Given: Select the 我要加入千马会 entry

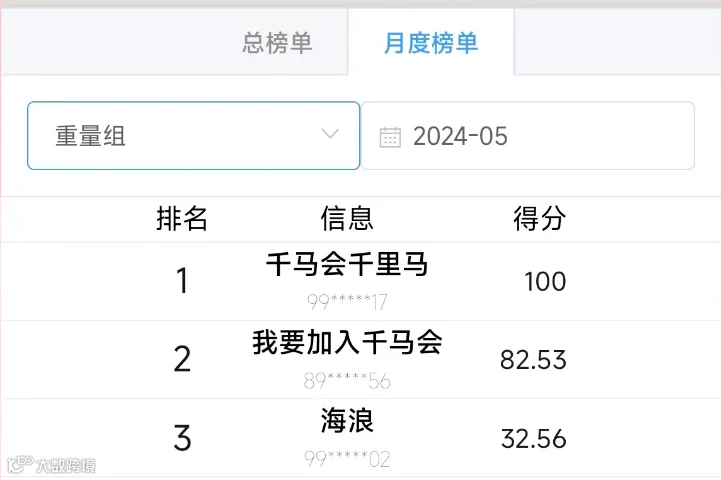Looking at the screenshot, I should (x=347, y=343).
